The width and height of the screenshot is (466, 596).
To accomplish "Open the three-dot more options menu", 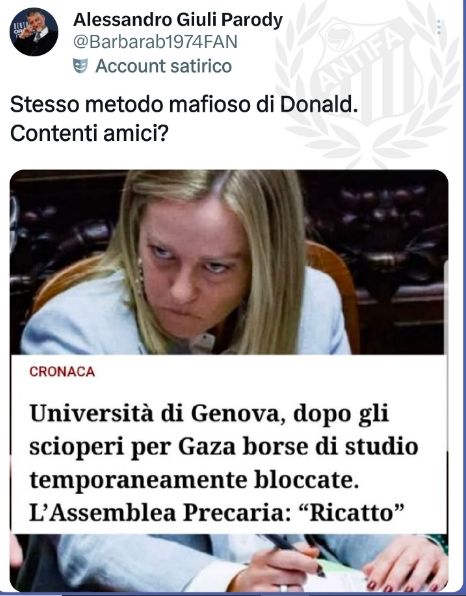I will (x=439, y=27).
